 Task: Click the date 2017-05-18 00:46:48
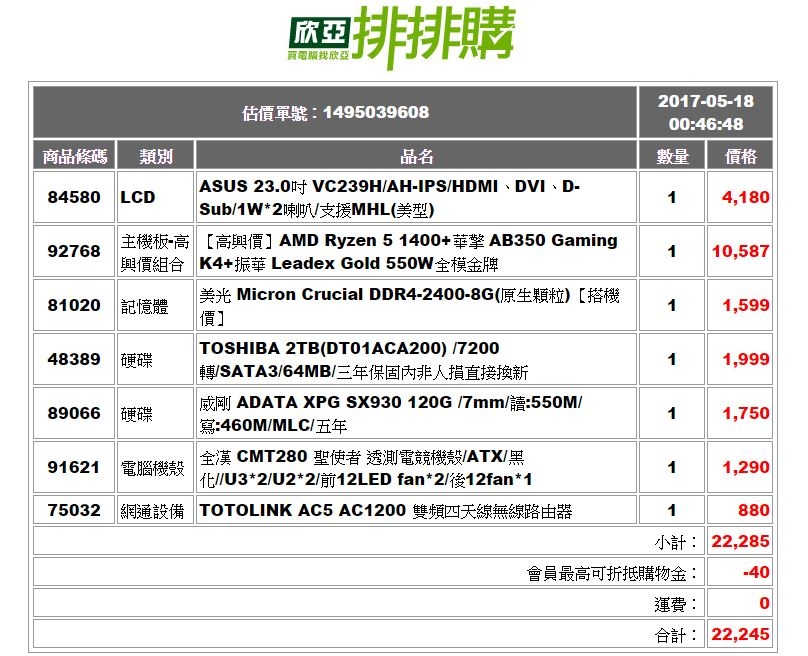[x=705, y=112]
